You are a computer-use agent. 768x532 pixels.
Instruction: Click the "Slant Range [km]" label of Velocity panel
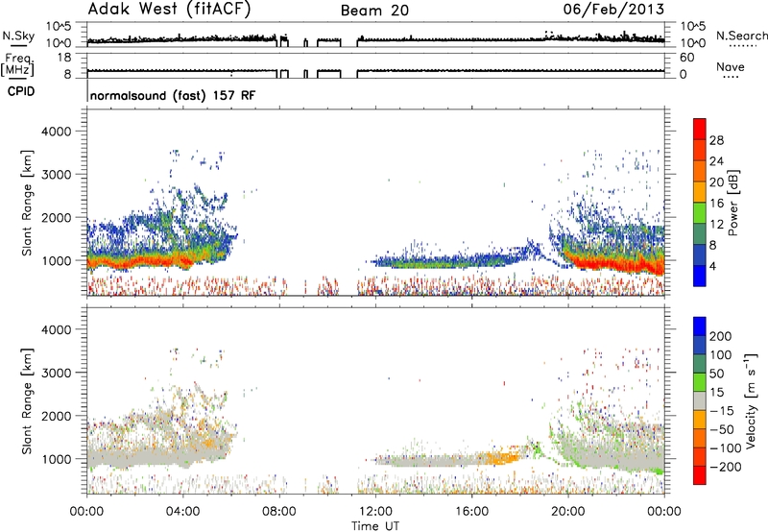coord(27,400)
